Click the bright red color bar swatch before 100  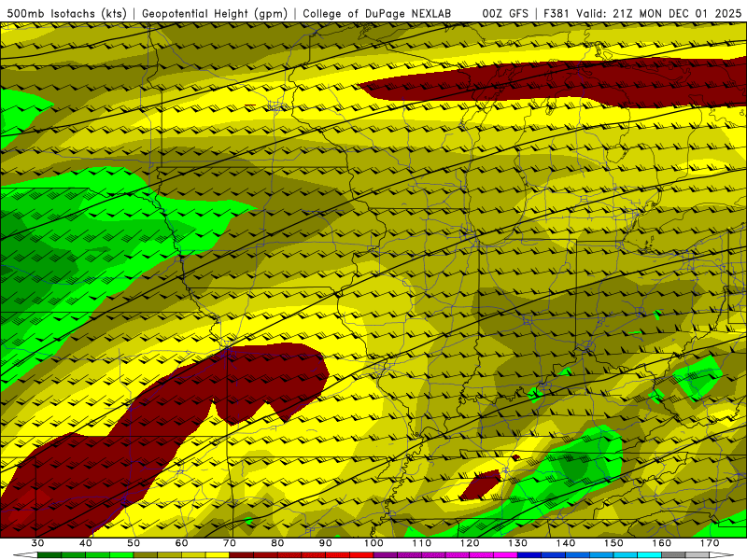coord(361,555)
